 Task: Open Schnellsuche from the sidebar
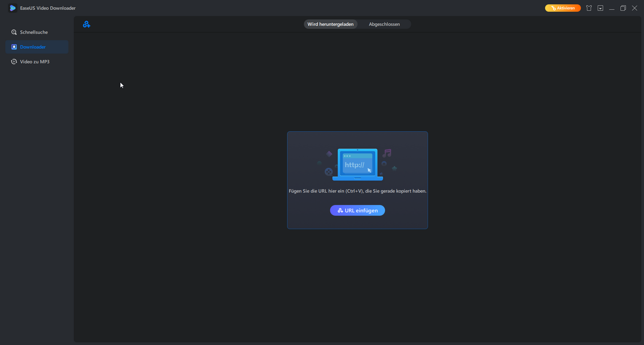[34, 32]
